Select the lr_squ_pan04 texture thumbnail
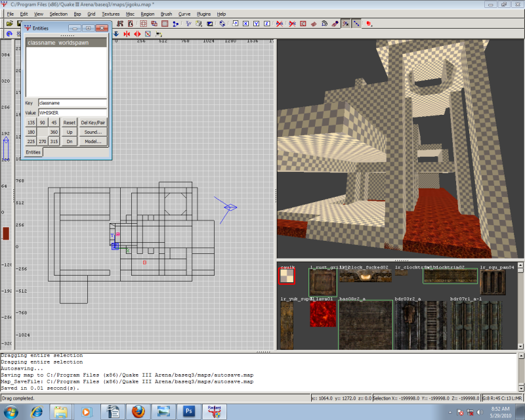The image size is (525, 420). point(493,282)
